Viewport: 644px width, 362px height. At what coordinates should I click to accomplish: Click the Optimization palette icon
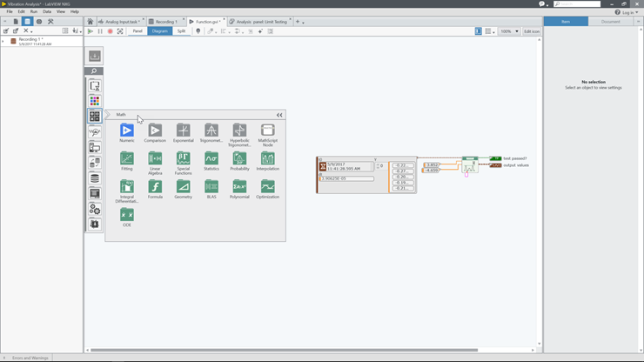[268, 186]
